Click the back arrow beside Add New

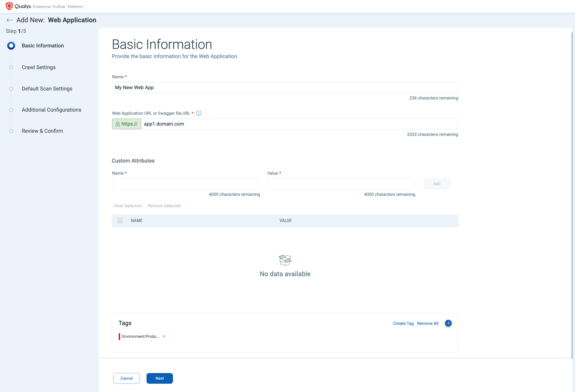point(10,20)
